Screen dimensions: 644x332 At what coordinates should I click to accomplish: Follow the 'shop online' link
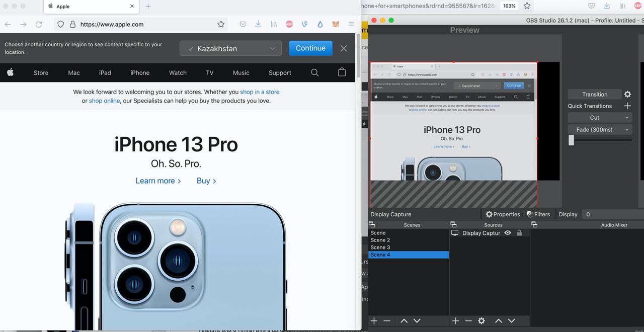[x=104, y=101]
